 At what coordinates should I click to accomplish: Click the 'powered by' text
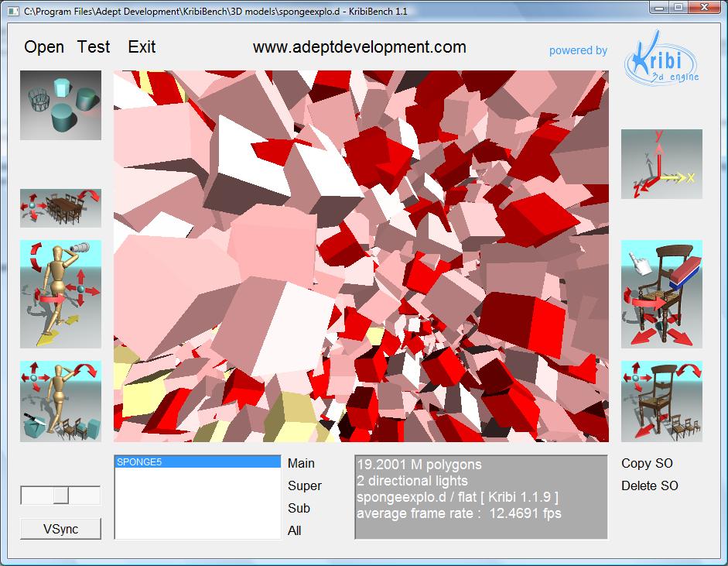578,50
